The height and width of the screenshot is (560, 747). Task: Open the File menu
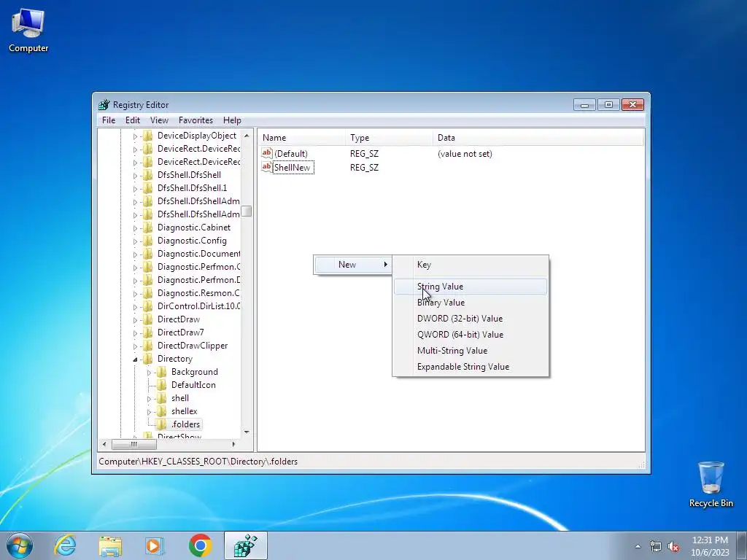tap(109, 120)
